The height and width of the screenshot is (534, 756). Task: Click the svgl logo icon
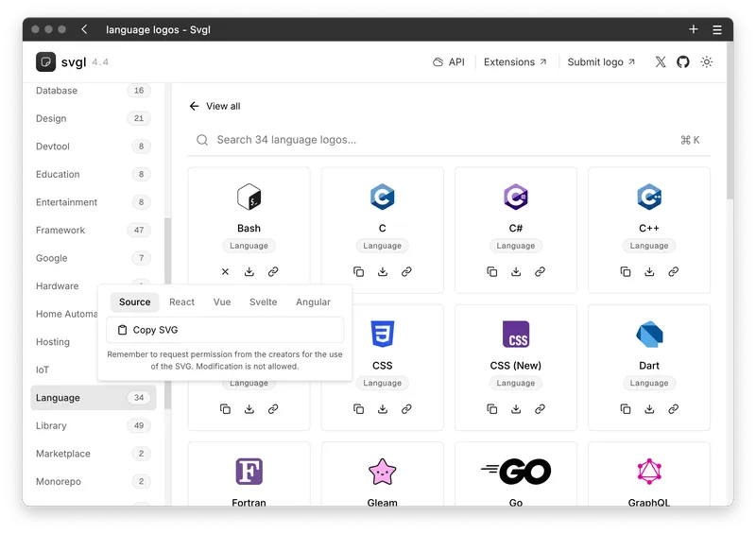tap(45, 61)
